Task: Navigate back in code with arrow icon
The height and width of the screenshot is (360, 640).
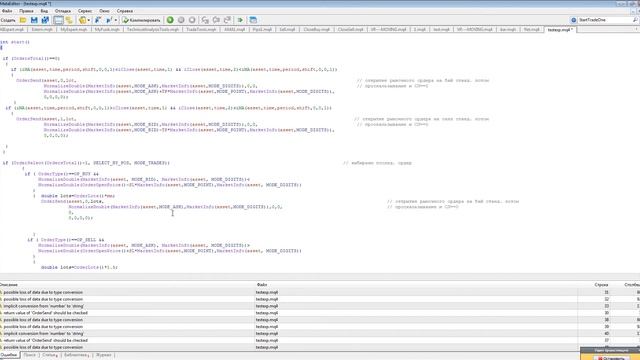Action: [x=98, y=20]
